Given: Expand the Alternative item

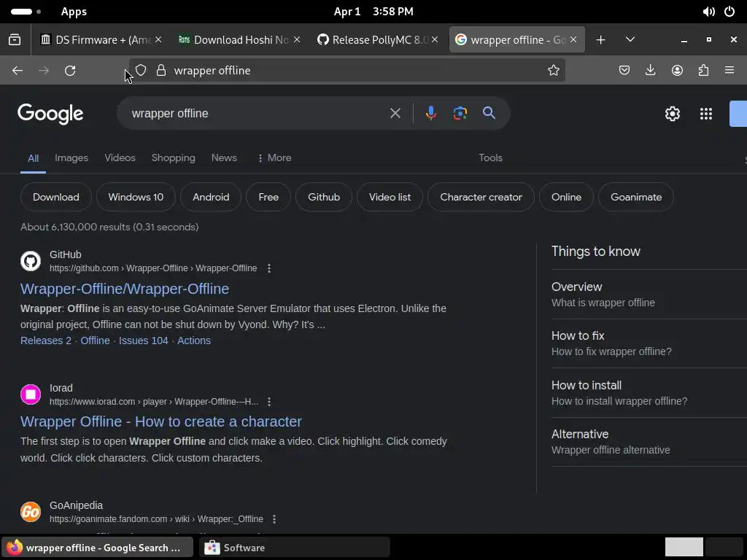Looking at the screenshot, I should click(649, 442).
